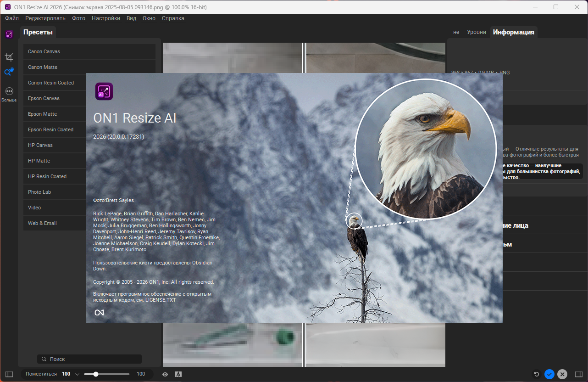588x382 pixels.
Task: Click the ON1 Resize AI module icon in left toolbar
Action: click(x=9, y=34)
